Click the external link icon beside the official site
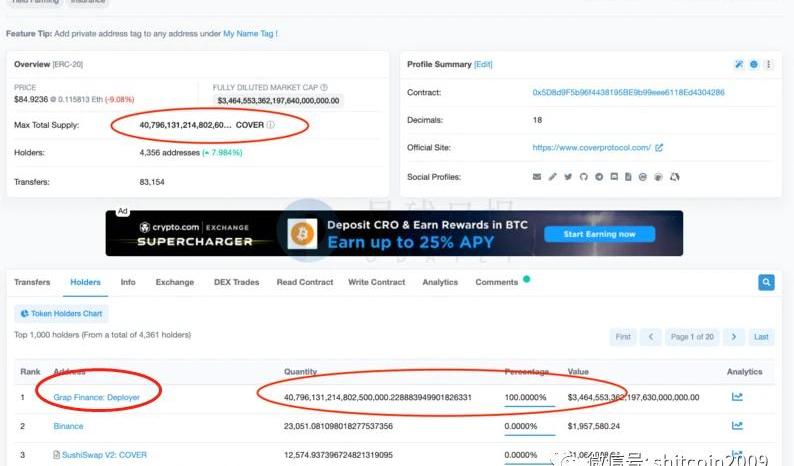Image resolution: width=794 pixels, height=466 pixels. tap(659, 148)
